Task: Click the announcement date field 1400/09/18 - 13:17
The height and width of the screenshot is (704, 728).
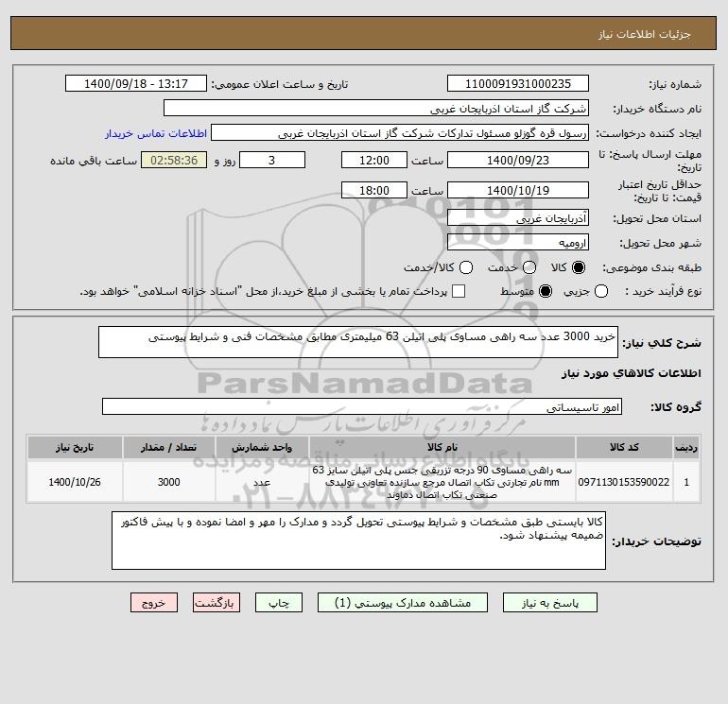Action: [x=136, y=83]
